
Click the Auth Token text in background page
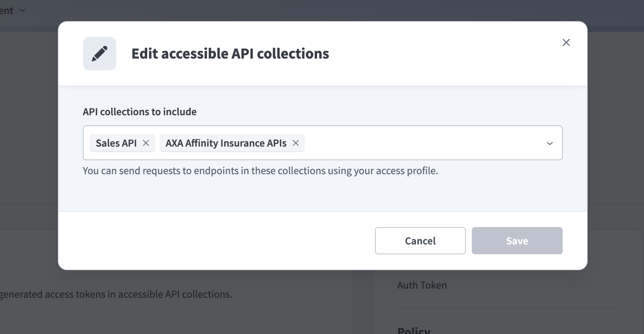422,285
